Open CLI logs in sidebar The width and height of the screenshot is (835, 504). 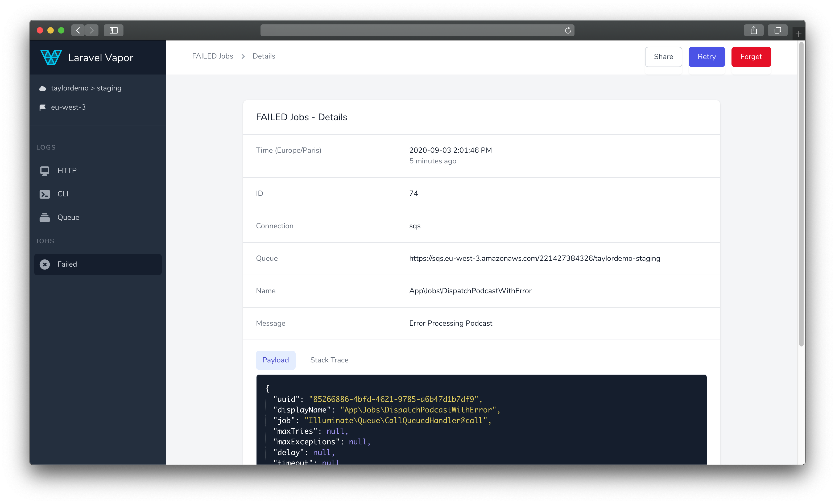pyautogui.click(x=98, y=194)
